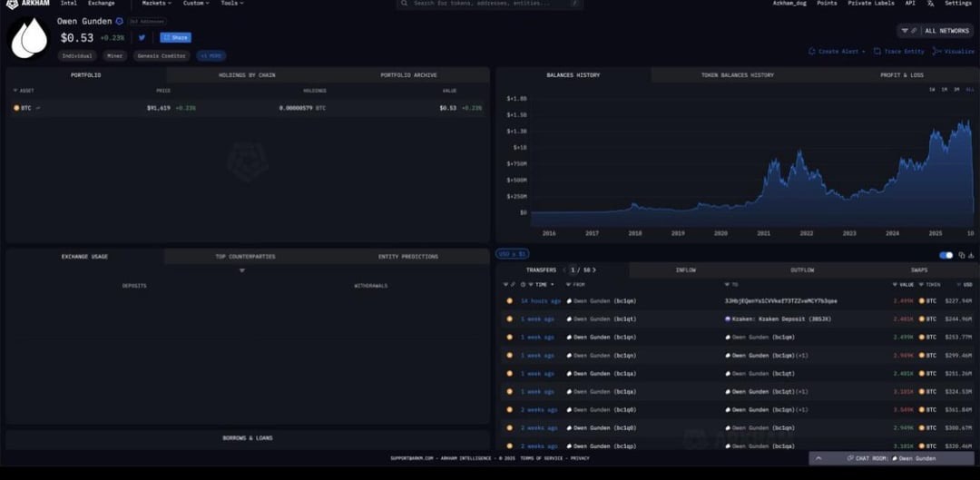Image resolution: width=980 pixels, height=480 pixels.
Task: Switch to Token Balances History tab
Action: click(x=738, y=75)
